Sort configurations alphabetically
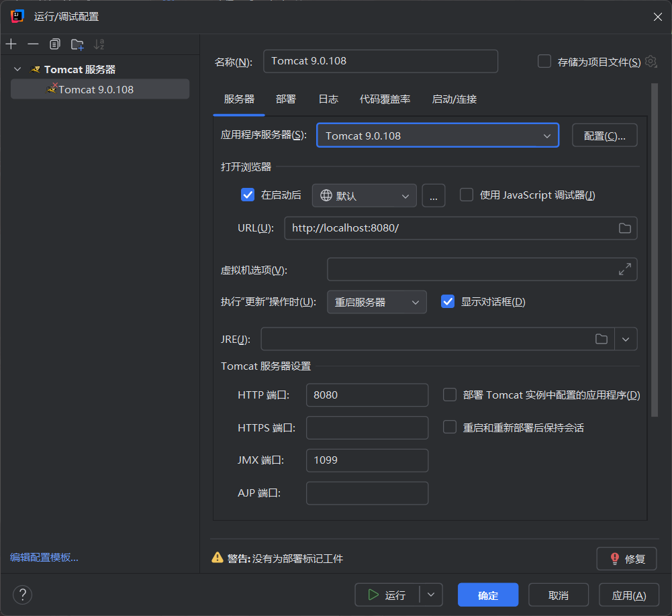The width and height of the screenshot is (672, 616). [x=99, y=44]
